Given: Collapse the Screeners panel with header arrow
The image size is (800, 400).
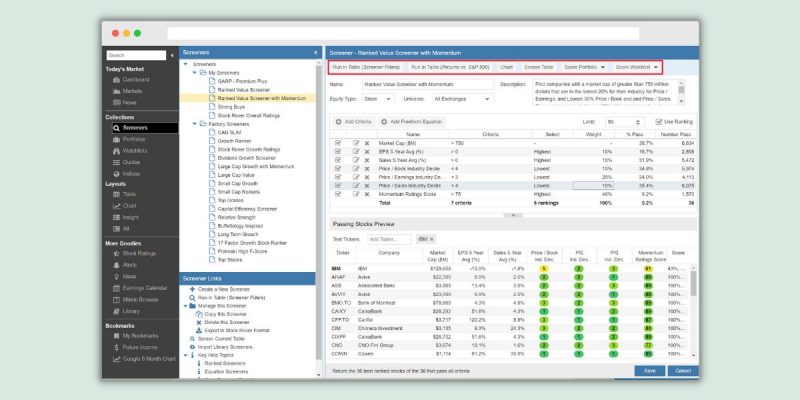Looking at the screenshot, I should tap(315, 52).
